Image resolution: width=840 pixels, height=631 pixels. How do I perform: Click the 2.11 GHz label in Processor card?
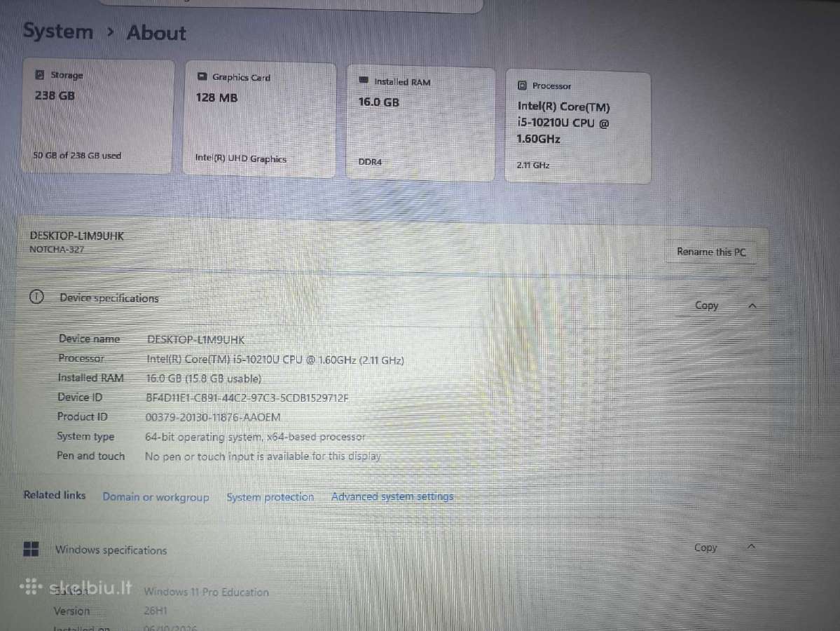533,165
